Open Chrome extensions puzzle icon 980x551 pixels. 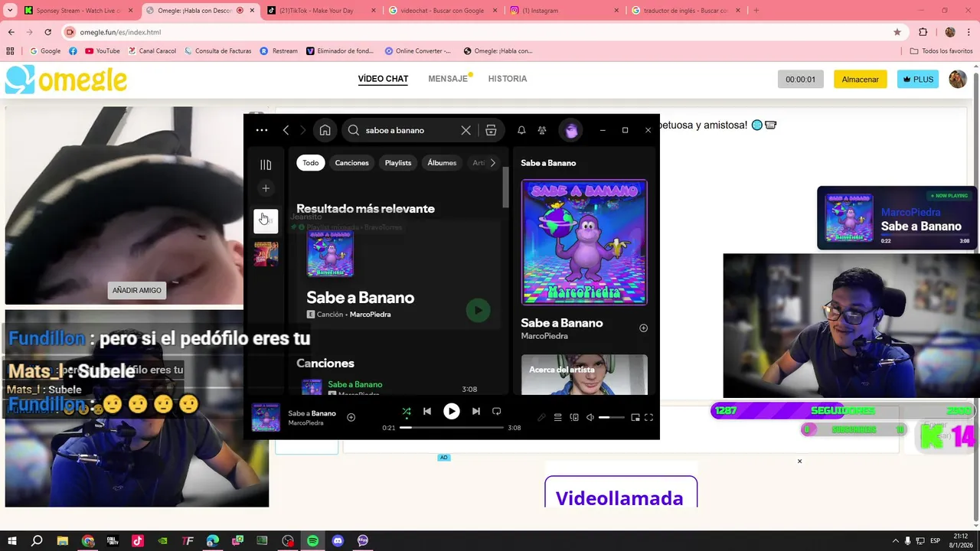[923, 32]
